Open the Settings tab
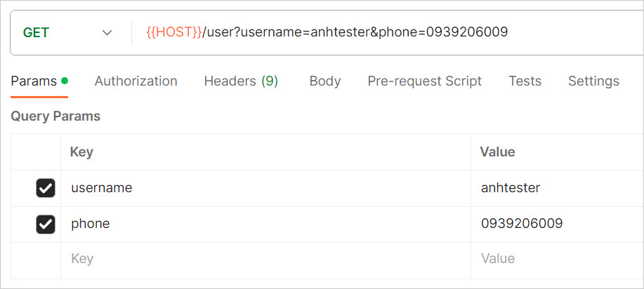The width and height of the screenshot is (644, 289). [x=593, y=81]
